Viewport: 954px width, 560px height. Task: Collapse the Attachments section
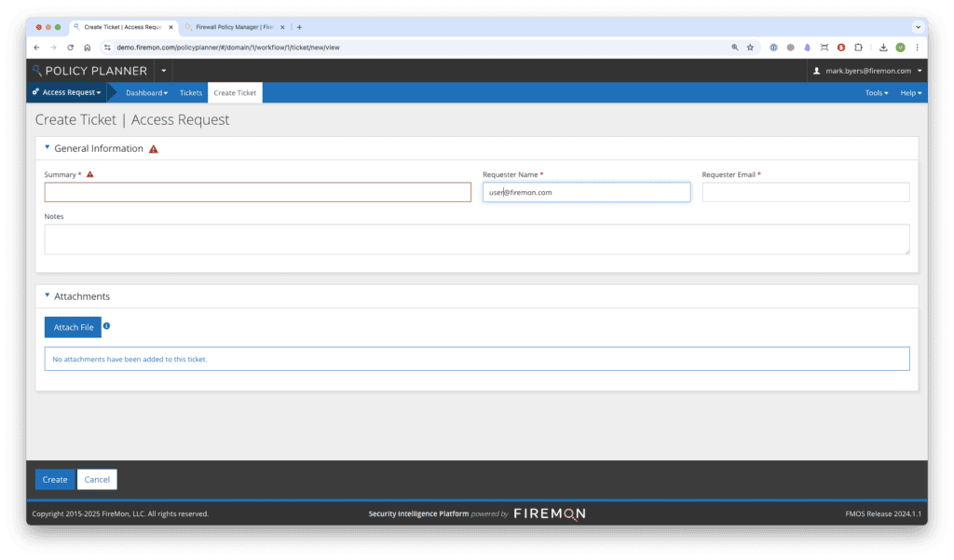pyautogui.click(x=48, y=295)
